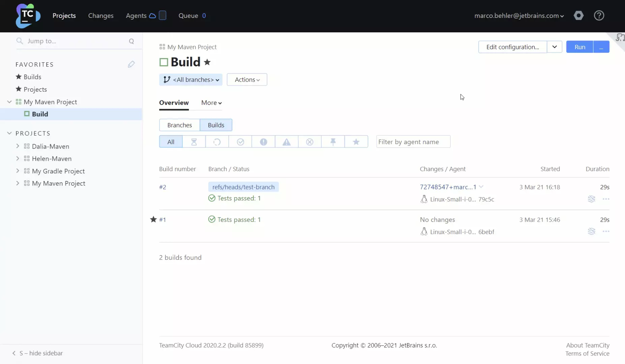
Task: Open the help question mark icon
Action: 599,16
